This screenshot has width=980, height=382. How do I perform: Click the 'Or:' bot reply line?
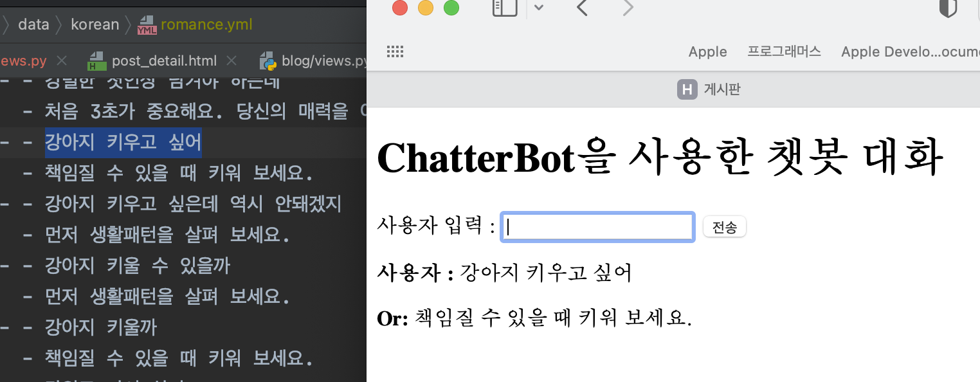534,318
